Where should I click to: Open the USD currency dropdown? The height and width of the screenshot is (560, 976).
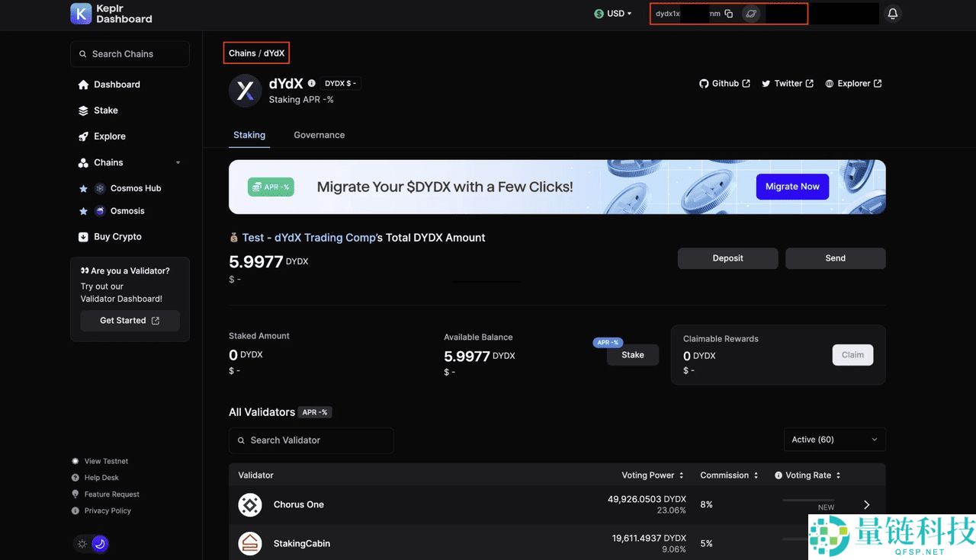point(613,14)
